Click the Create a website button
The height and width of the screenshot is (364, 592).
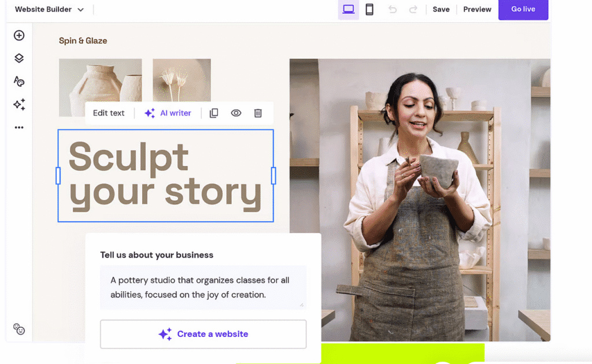(x=203, y=334)
